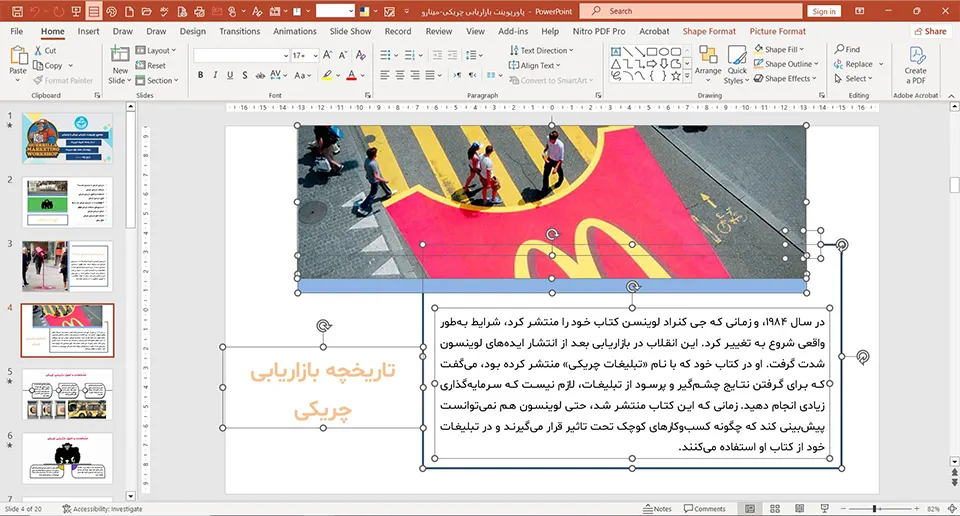Screen dimensions: 960x516
Task: Open Character Spacing dropdown
Action: (279, 75)
